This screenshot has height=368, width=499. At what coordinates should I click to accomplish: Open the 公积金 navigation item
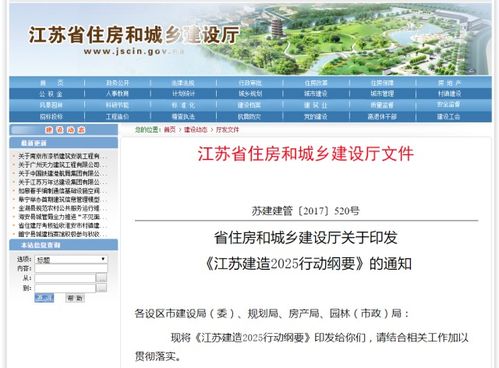pyautogui.click(x=51, y=94)
